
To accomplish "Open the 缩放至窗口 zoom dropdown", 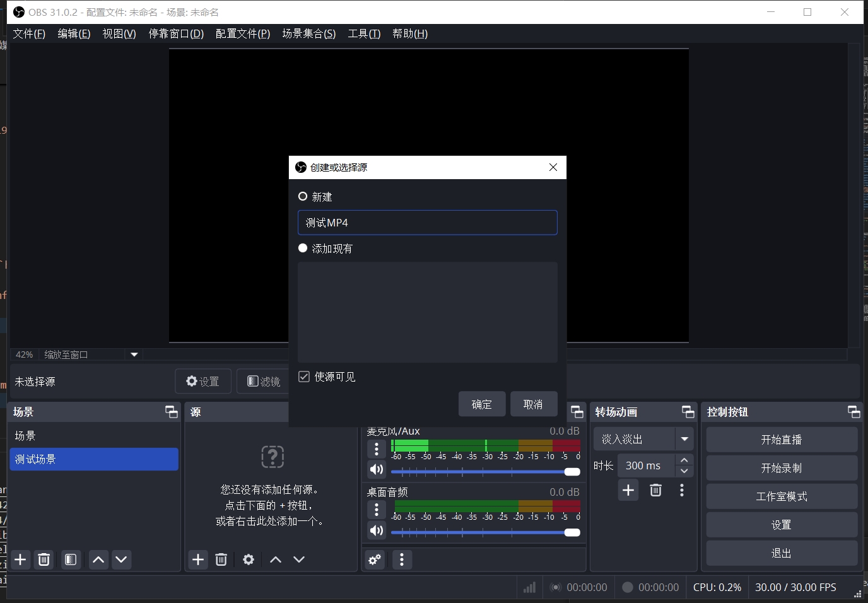I will pos(134,354).
